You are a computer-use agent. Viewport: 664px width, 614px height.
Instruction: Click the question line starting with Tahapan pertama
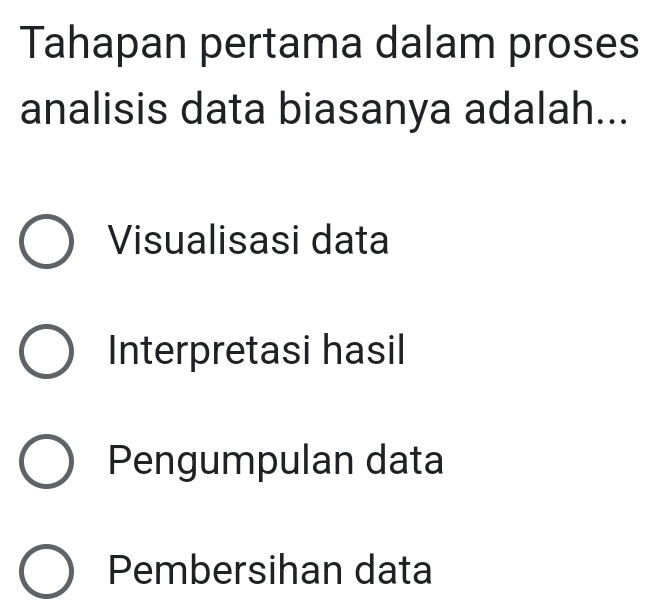[x=328, y=47]
